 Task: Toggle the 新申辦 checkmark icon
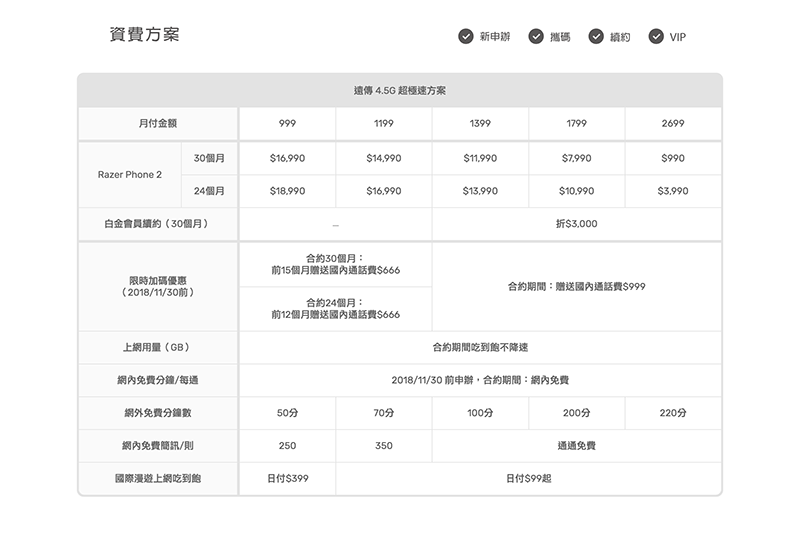pos(466,37)
